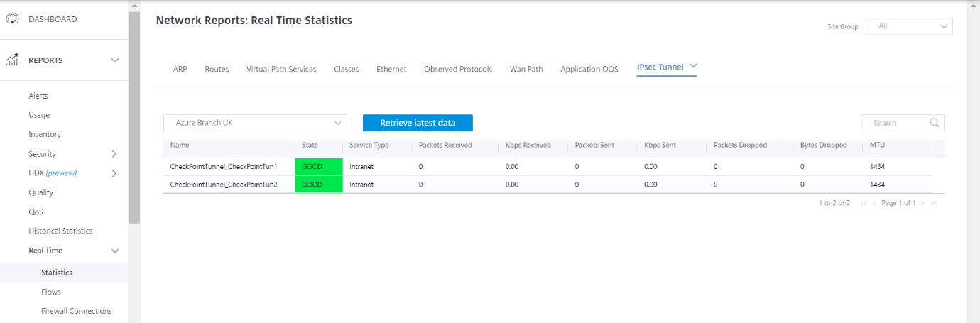Sort by Bytes Dropped column header

tap(824, 145)
